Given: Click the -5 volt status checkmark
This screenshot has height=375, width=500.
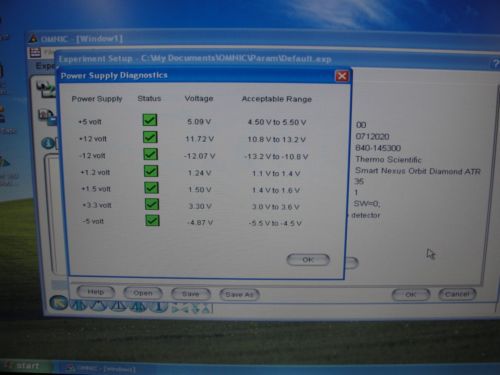Looking at the screenshot, I should (152, 220).
